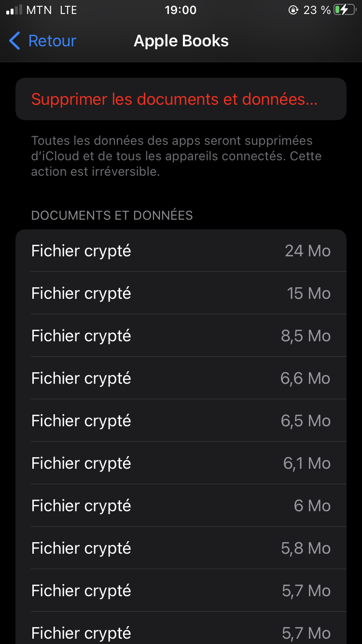Go back using the Retour button
The width and height of the screenshot is (362, 644).
[52, 41]
